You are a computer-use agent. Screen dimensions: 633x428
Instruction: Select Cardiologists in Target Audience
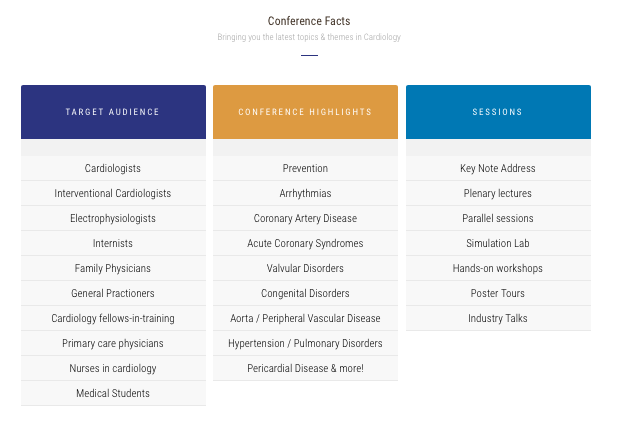point(113,169)
